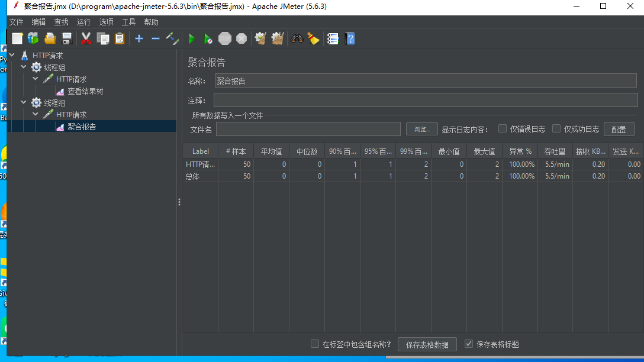Image resolution: width=644 pixels, height=362 pixels.
Task: Uncheck 保存表格标题 at the bottom
Action: 469,344
